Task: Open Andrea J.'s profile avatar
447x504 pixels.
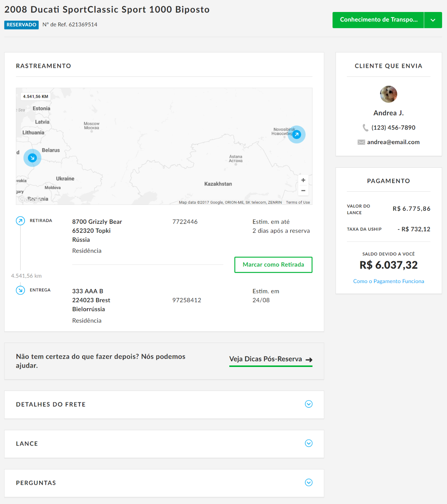Action: (x=388, y=94)
